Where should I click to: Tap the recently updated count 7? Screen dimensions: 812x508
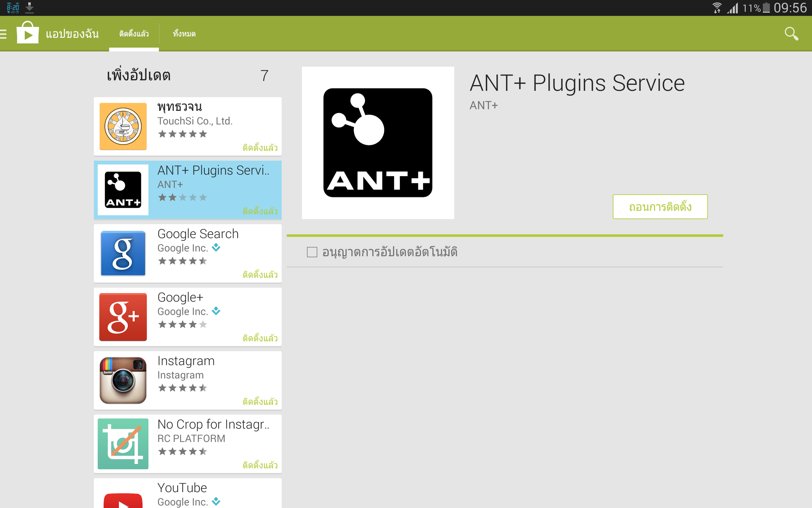click(x=265, y=76)
